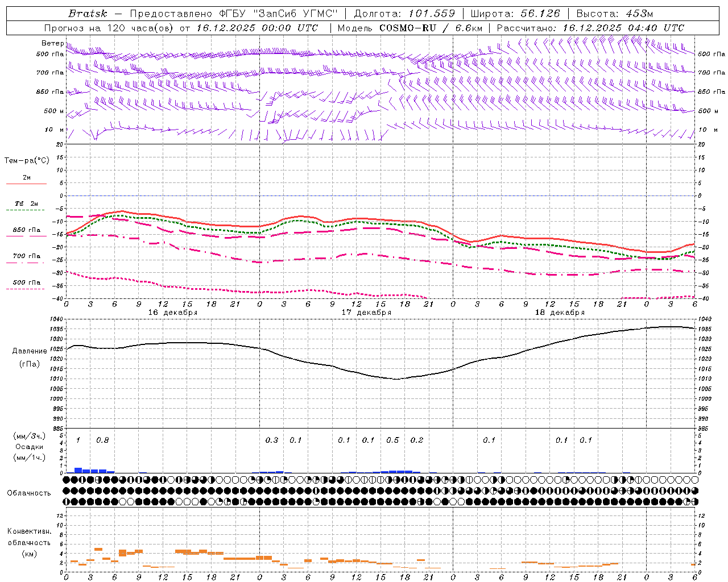The image size is (728, 582).
Task: Click the Давление pressure panel label
Action: pyautogui.click(x=30, y=351)
